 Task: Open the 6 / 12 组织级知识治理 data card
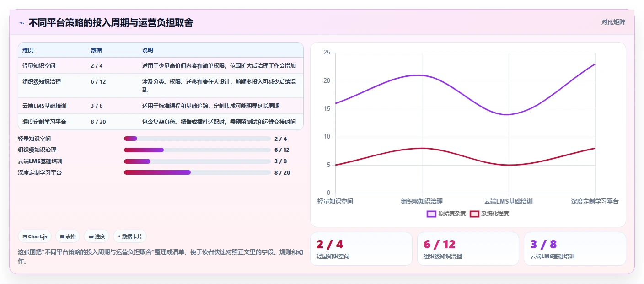468,249
